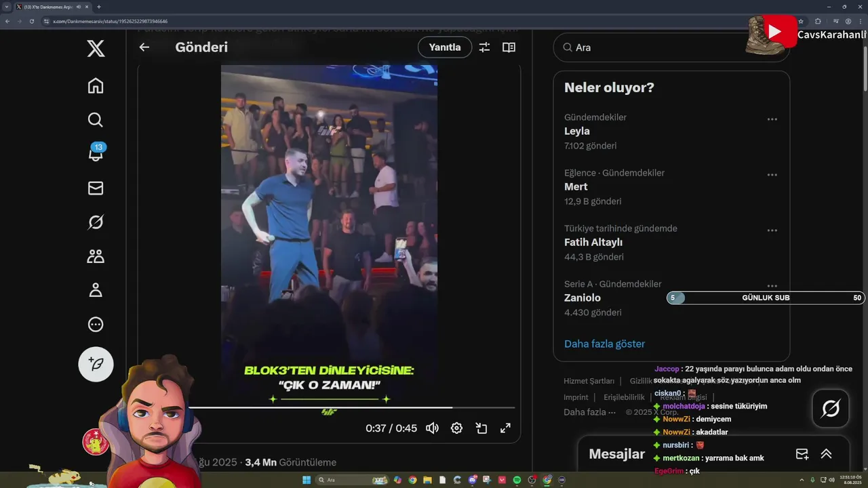Open a new Chrome tab

coord(99,7)
